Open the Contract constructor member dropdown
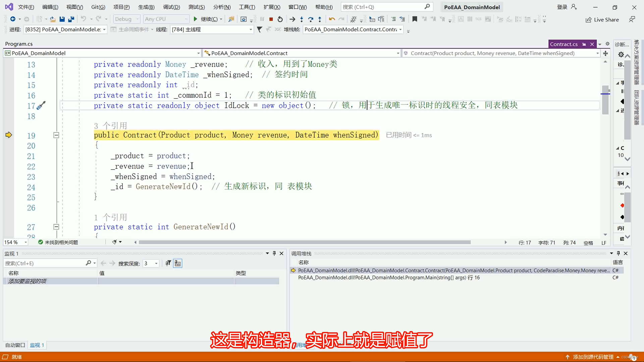The width and height of the screenshot is (644, 362). 501,53
